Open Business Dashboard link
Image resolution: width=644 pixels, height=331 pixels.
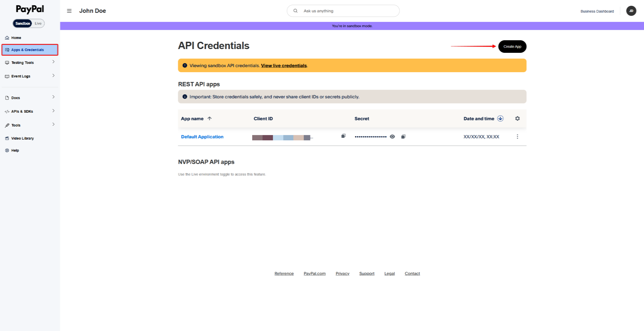coord(597,11)
